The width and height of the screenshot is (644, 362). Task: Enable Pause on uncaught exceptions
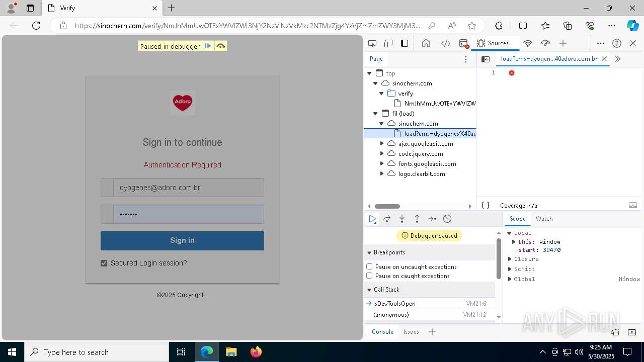pyautogui.click(x=369, y=266)
